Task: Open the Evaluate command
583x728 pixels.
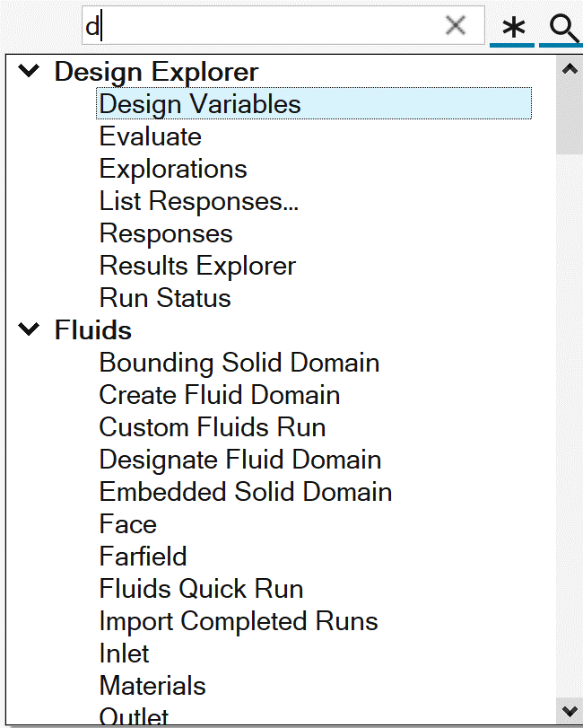Action: click(151, 136)
